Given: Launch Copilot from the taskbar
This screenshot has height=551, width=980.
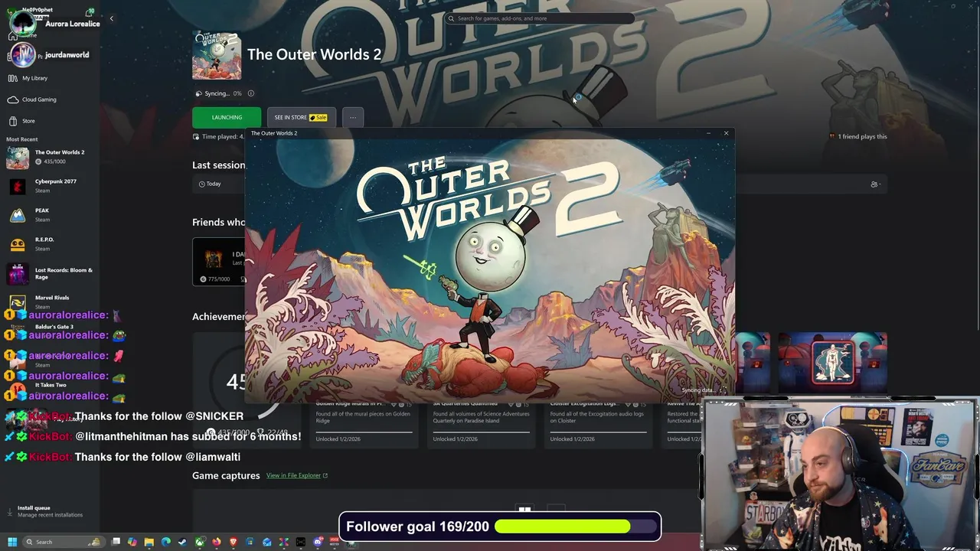Looking at the screenshot, I should coord(132,542).
